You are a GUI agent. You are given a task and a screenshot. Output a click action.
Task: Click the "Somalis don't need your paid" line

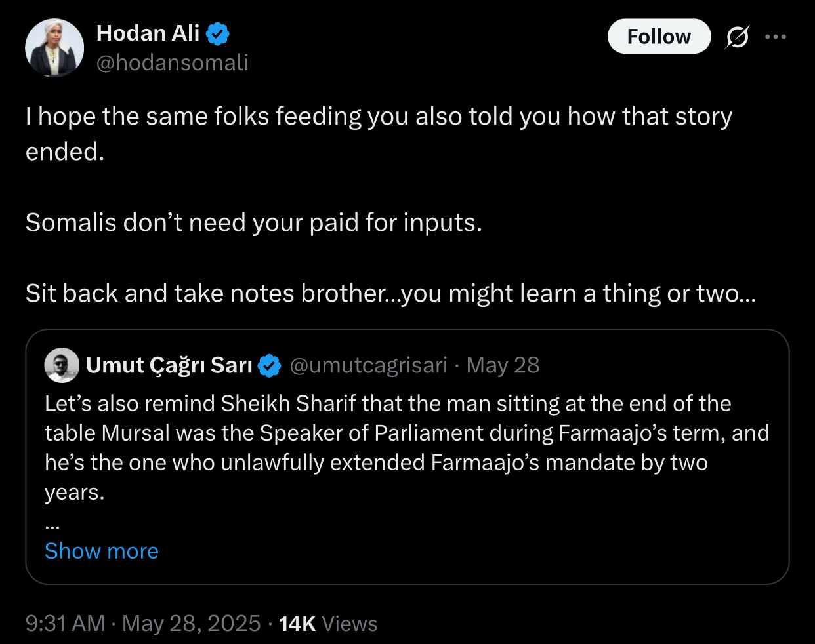(253, 223)
